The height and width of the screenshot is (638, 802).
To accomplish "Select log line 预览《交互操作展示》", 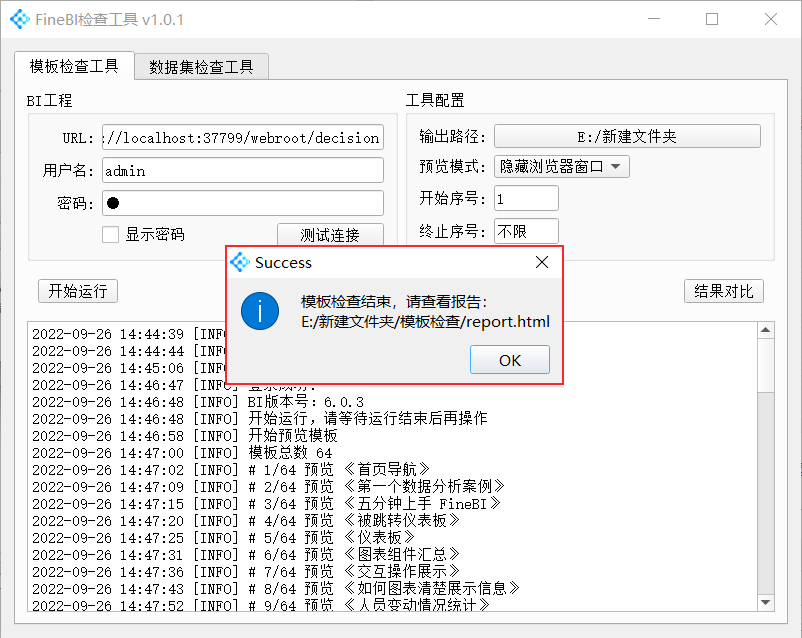I will (246, 571).
